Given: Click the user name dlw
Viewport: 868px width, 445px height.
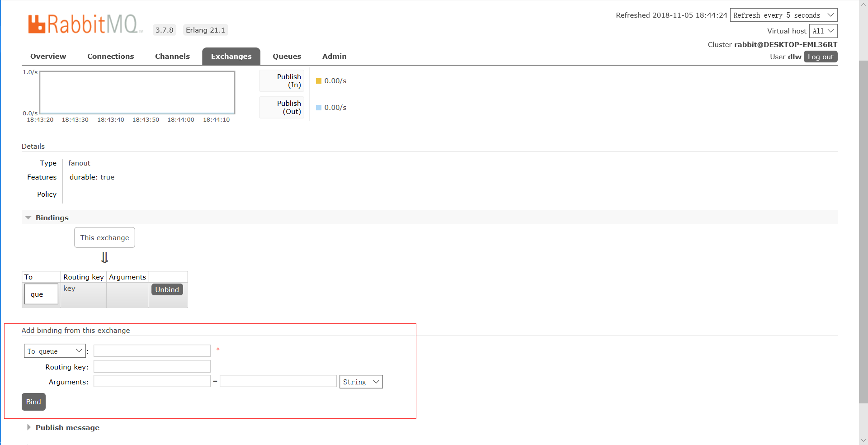Looking at the screenshot, I should (x=795, y=57).
